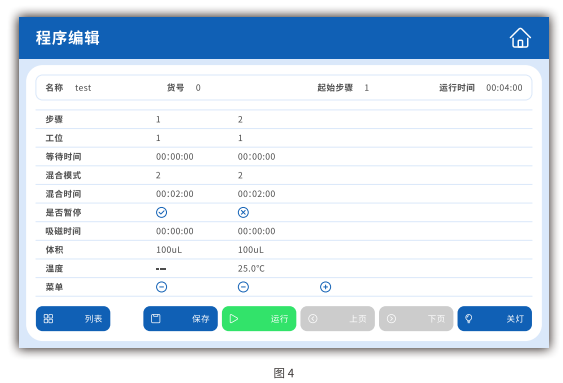This screenshot has height=383, width=563.
Task: Edit the 起始步骤 value 1
Action: [367, 88]
